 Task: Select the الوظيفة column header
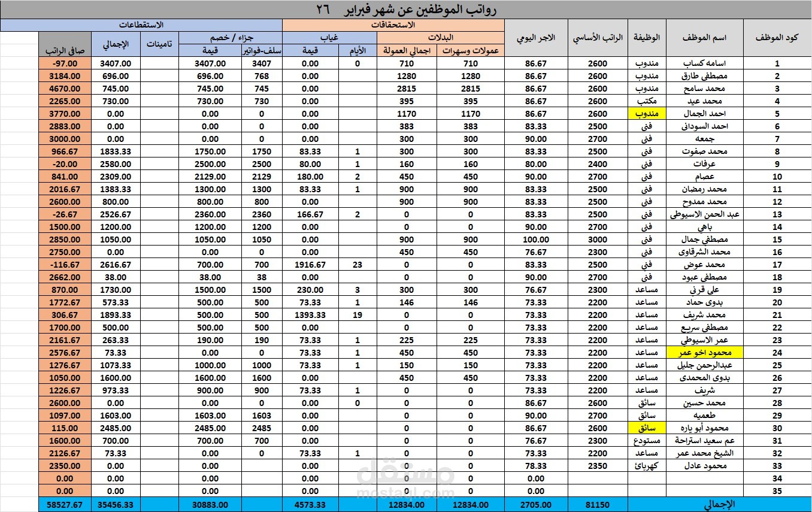(x=646, y=38)
